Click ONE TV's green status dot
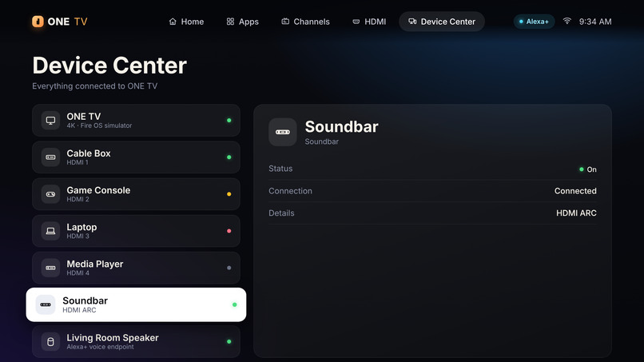 click(x=229, y=121)
